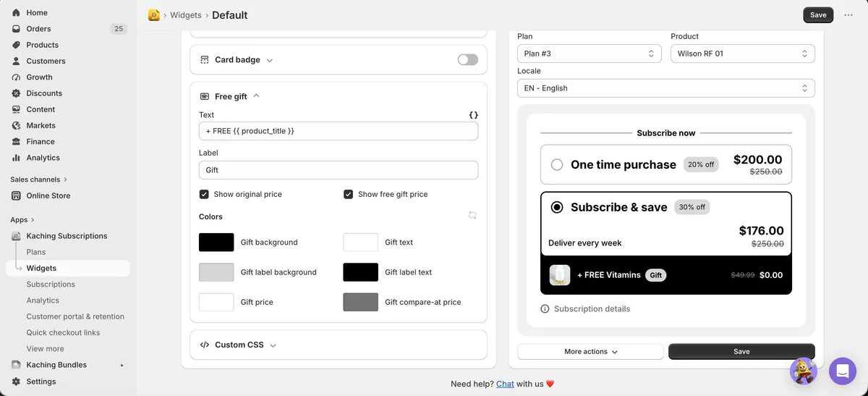Click the Content icon in sidebar
This screenshot has height=396, width=868.
pos(17,109)
